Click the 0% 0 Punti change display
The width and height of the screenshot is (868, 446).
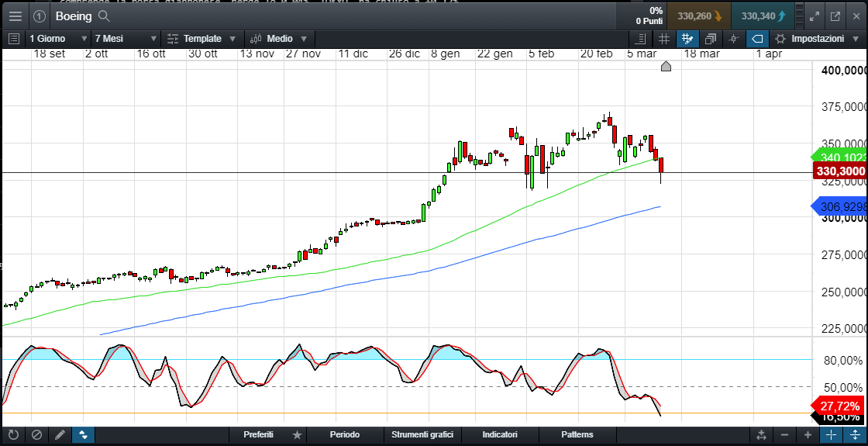pos(649,16)
